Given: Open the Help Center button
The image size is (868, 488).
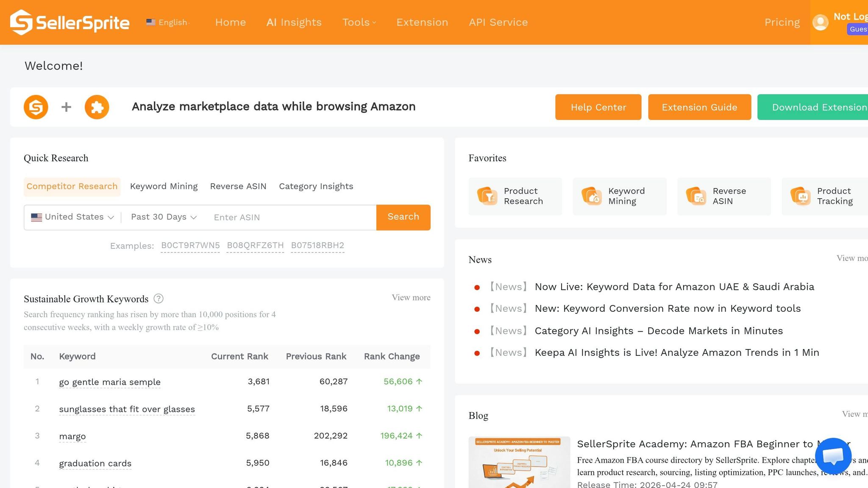Looking at the screenshot, I should 598,107.
